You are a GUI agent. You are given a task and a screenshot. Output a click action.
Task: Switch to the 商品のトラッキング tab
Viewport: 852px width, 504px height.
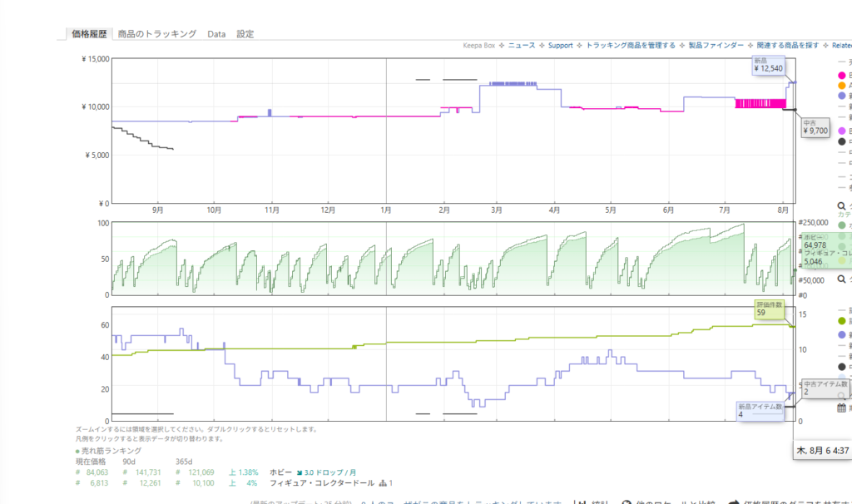157,33
